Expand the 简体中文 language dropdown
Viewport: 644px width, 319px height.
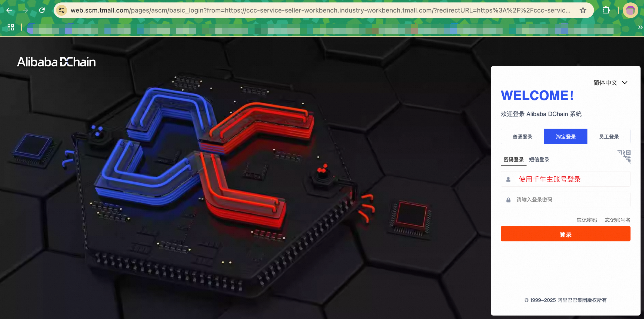[x=610, y=82]
